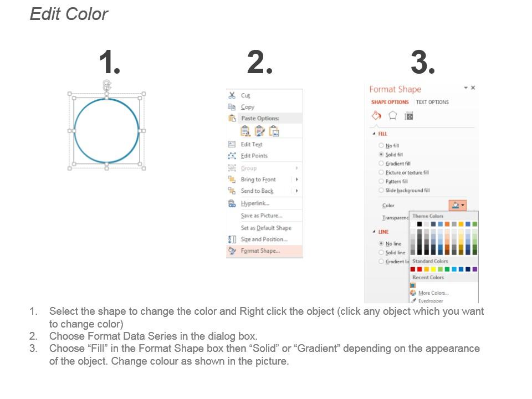This screenshot has height=399, width=532.
Task: Pick the red swatch in Standard Colors
Action: click(x=420, y=269)
